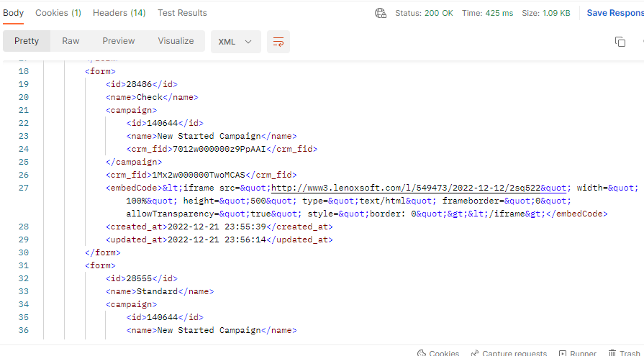644x356 pixels.
Task: Open the Headers (14) tab
Action: coord(119,13)
